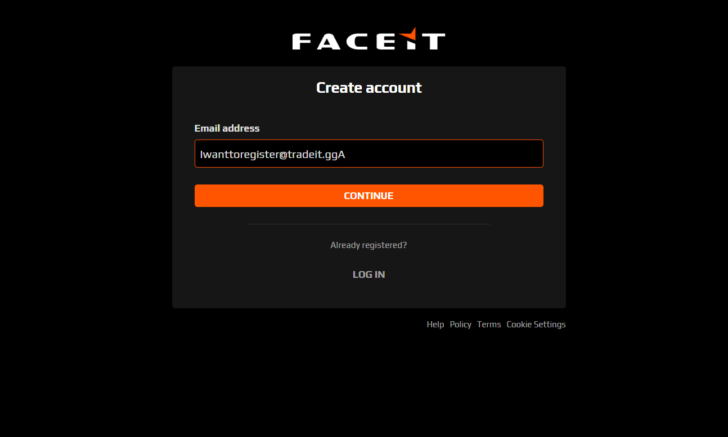Click the '@' symbol in the typed email
The width and height of the screenshot is (728, 437).
tap(283, 155)
